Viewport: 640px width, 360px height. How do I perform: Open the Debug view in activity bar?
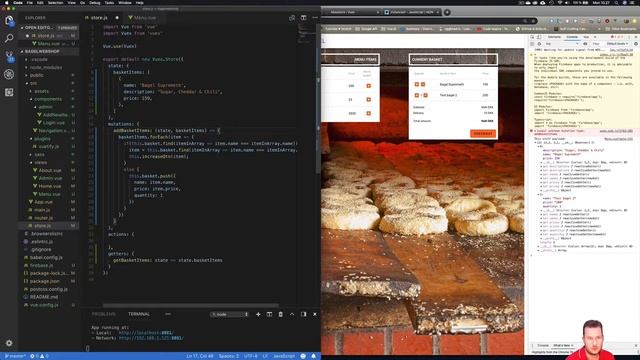(9, 74)
